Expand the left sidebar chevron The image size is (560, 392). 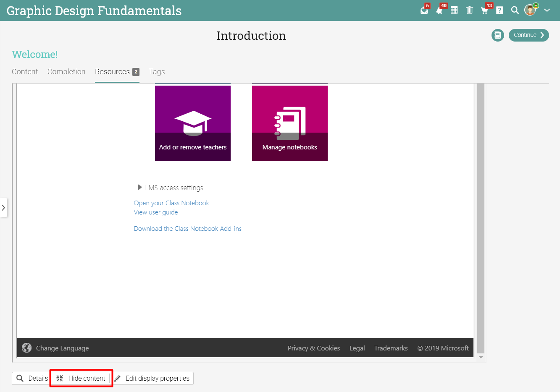click(x=3, y=208)
